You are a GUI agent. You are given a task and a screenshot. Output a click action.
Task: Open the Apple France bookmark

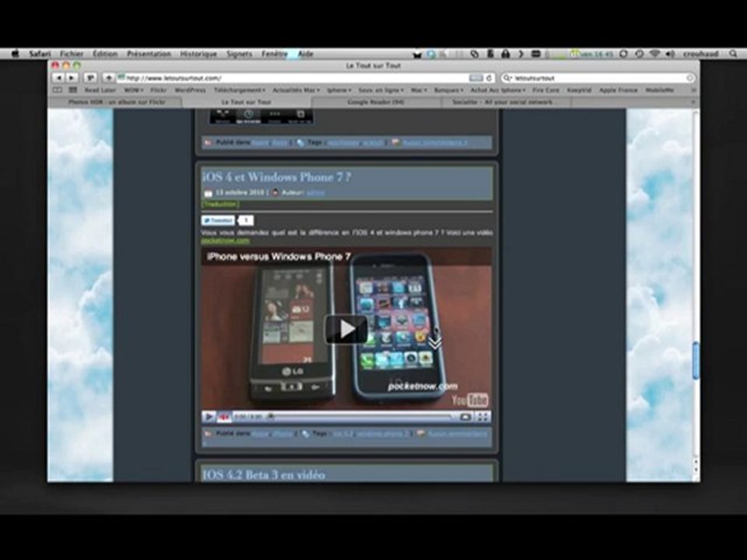click(618, 89)
